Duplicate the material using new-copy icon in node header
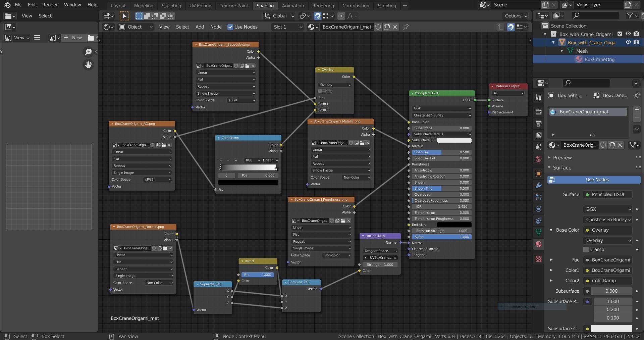Image resolution: width=644 pixels, height=340 pixels. [x=387, y=27]
